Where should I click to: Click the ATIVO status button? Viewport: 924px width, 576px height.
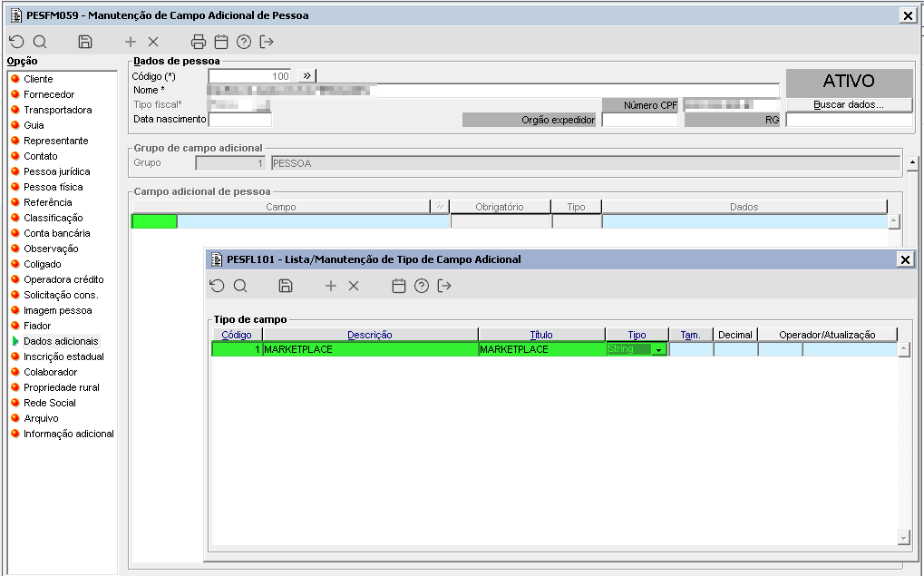click(849, 82)
